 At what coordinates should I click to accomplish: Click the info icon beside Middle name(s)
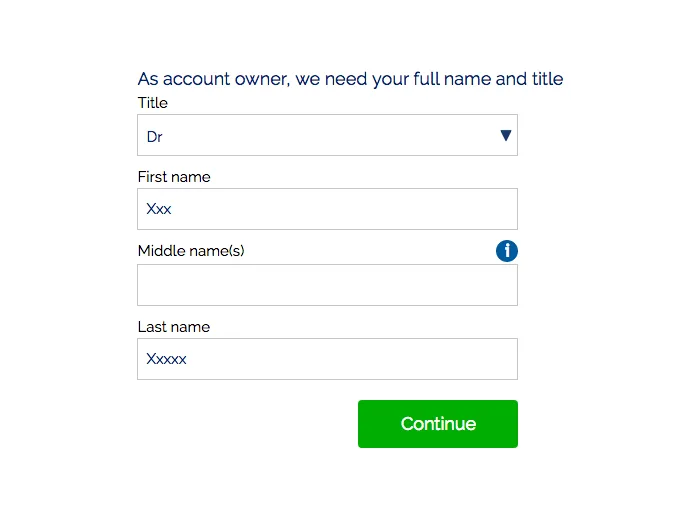507,251
